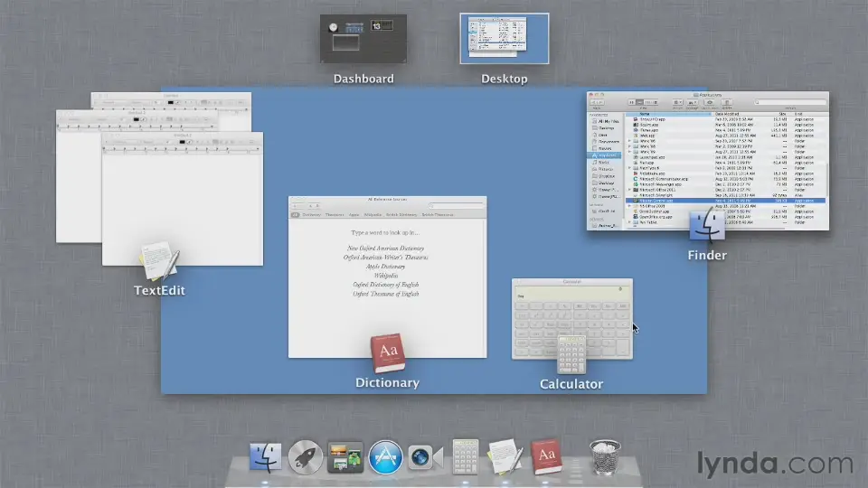Screen dimensions: 868x488
Task: Select Pictures in Finder sidebar
Action: (605, 169)
